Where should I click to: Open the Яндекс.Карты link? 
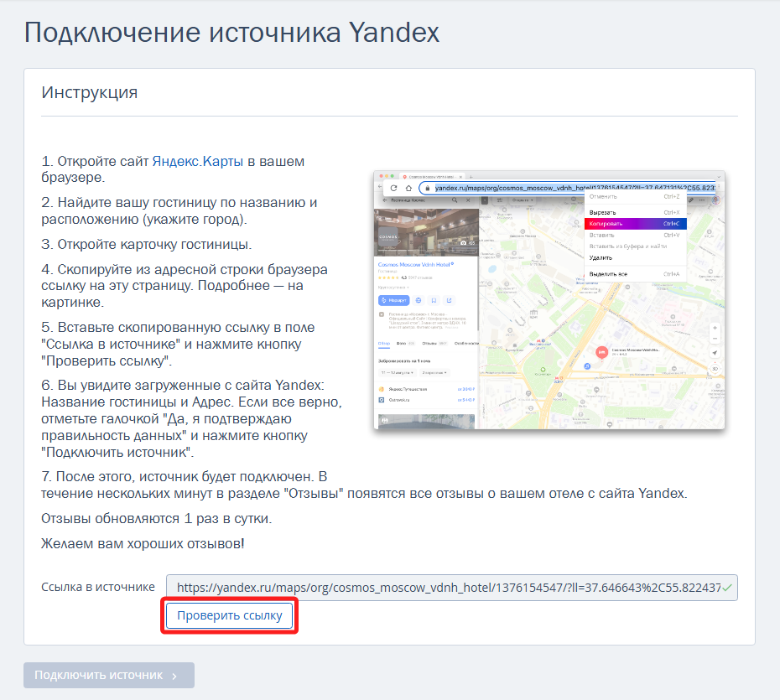pos(197,161)
